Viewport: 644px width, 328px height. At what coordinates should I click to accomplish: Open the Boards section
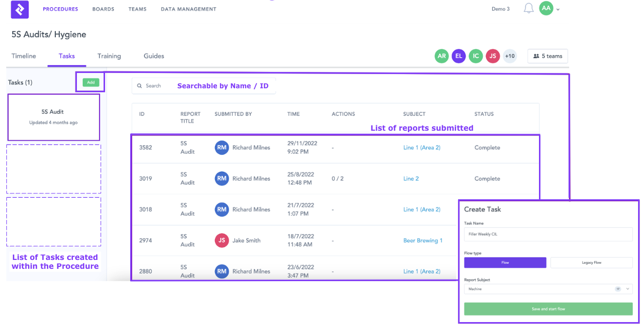click(x=103, y=9)
